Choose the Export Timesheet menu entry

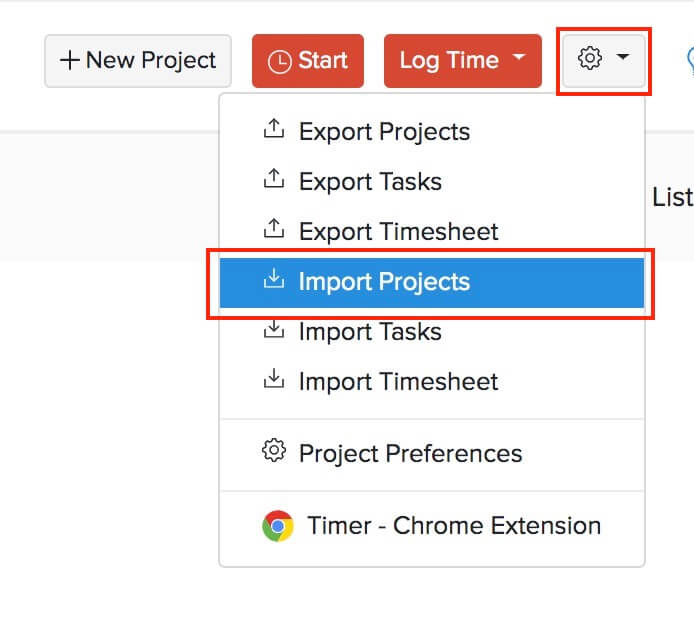tap(398, 232)
